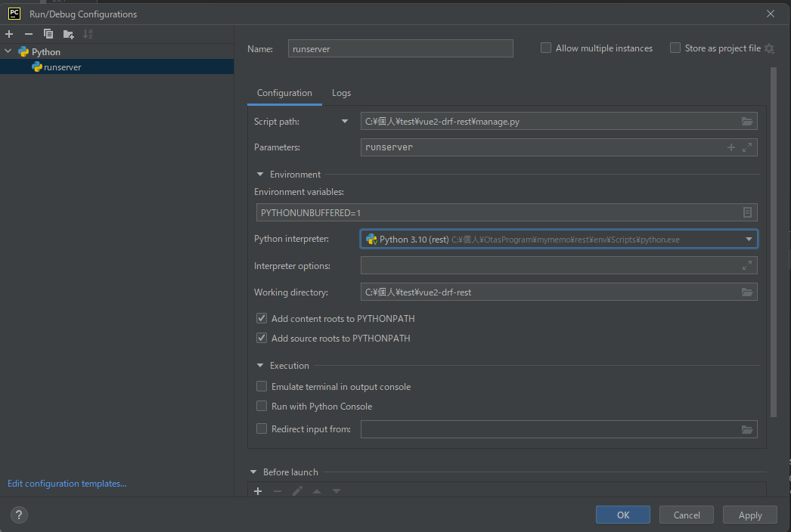Collapse the Execution section
This screenshot has height=532, width=791.
point(260,366)
